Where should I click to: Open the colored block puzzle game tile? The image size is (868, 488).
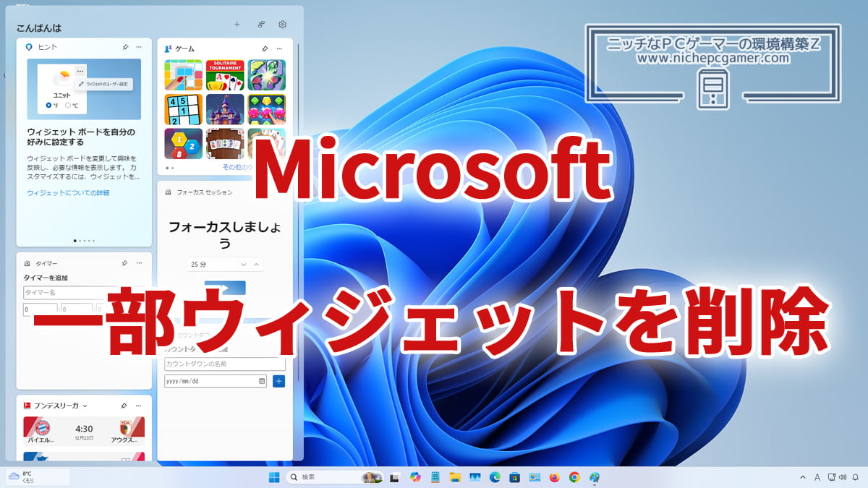click(183, 74)
